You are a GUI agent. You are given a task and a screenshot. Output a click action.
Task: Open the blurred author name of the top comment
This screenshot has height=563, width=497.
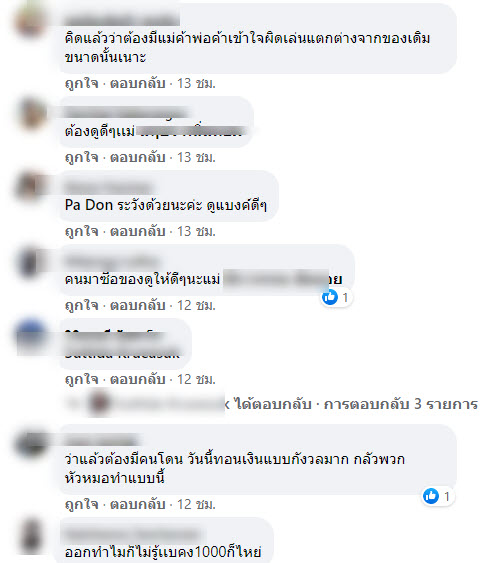coord(122,19)
